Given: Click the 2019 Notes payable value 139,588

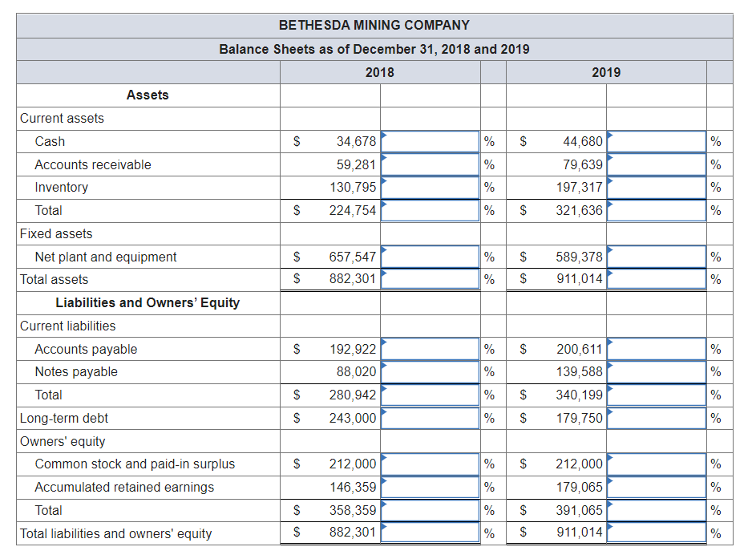Looking at the screenshot, I should 580,372.
